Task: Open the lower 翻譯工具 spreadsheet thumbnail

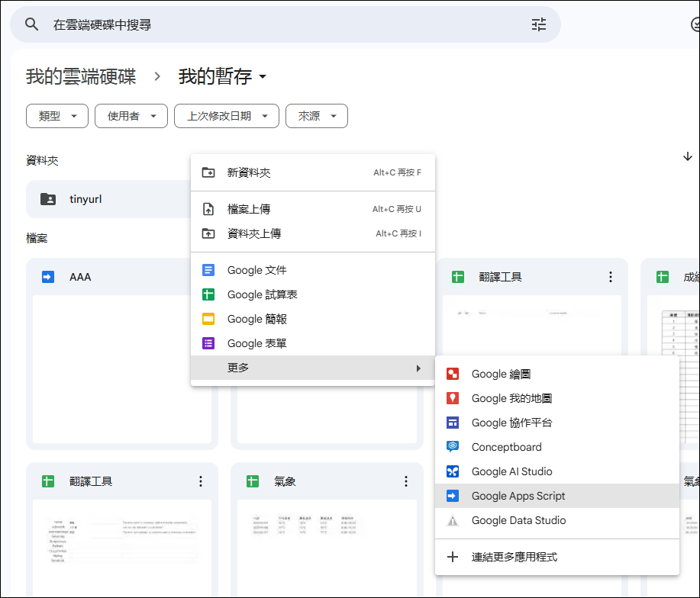Action: point(122,548)
